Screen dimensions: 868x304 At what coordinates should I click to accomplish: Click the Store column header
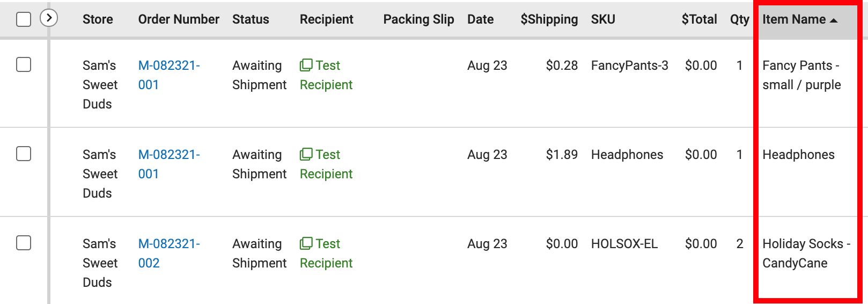[98, 19]
